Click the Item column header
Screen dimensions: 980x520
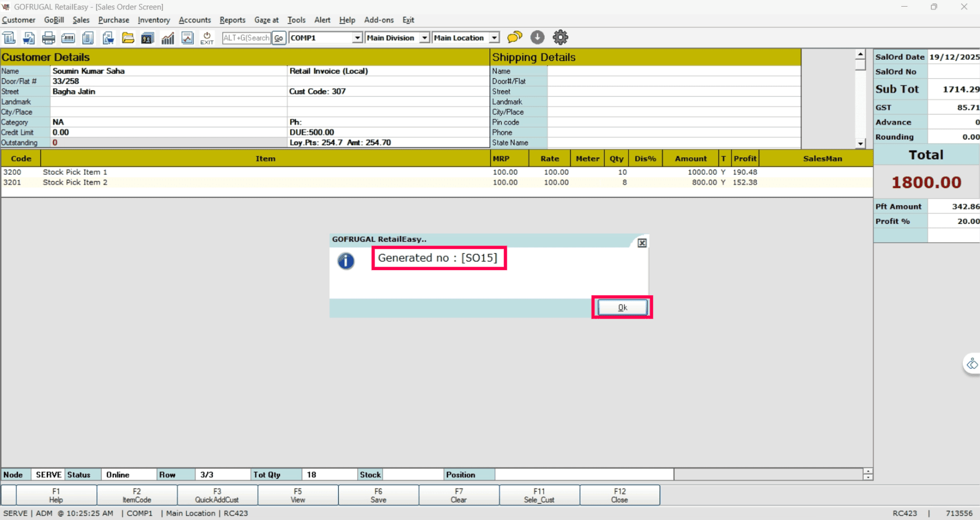coord(266,158)
